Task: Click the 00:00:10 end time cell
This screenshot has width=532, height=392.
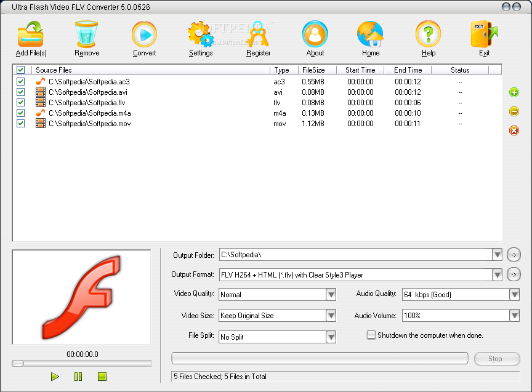Action: 408,113
